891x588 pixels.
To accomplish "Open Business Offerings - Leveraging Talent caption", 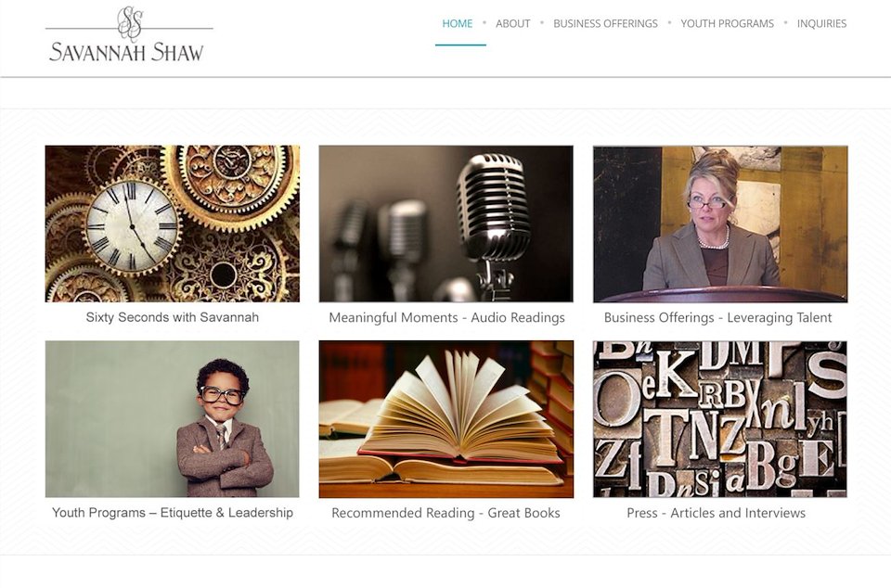I will [x=717, y=318].
